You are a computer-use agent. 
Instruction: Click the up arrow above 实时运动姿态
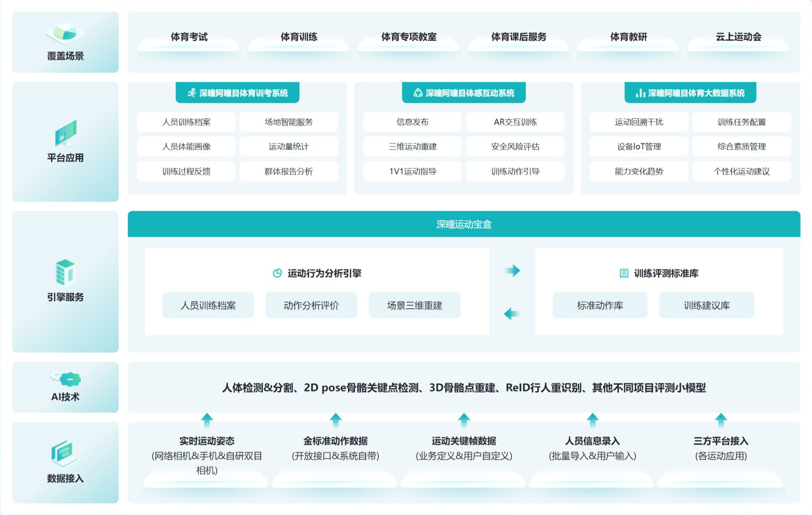click(x=207, y=419)
